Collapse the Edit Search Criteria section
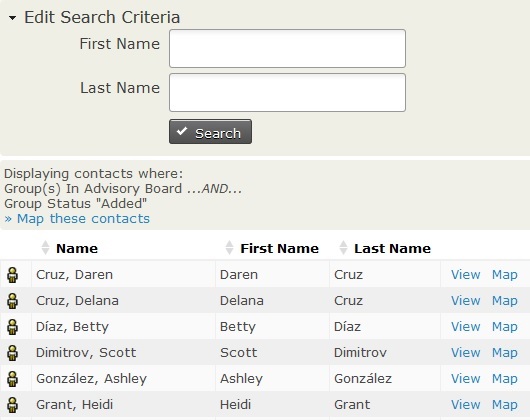Image resolution: width=530 pixels, height=420 pixels. point(13,18)
